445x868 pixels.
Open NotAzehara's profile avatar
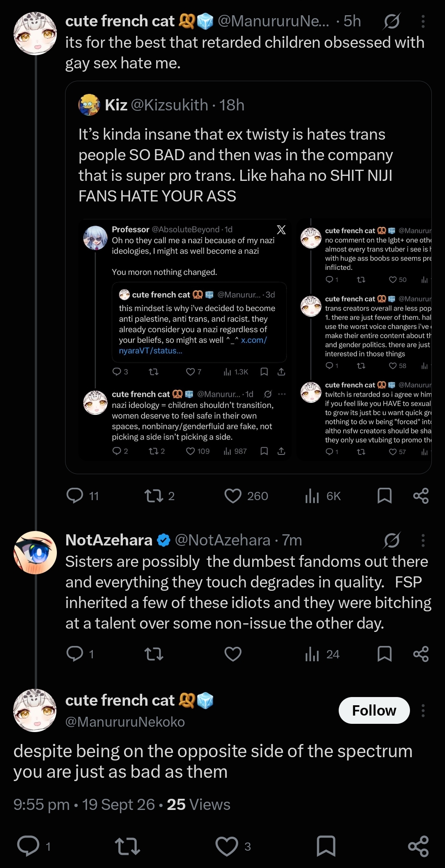35,552
